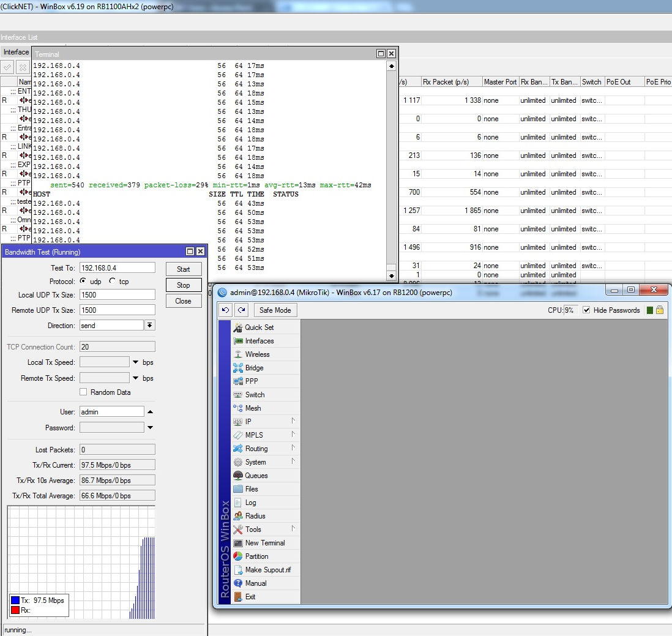Open the Routing menu item
The height and width of the screenshot is (636, 672).
click(256, 449)
